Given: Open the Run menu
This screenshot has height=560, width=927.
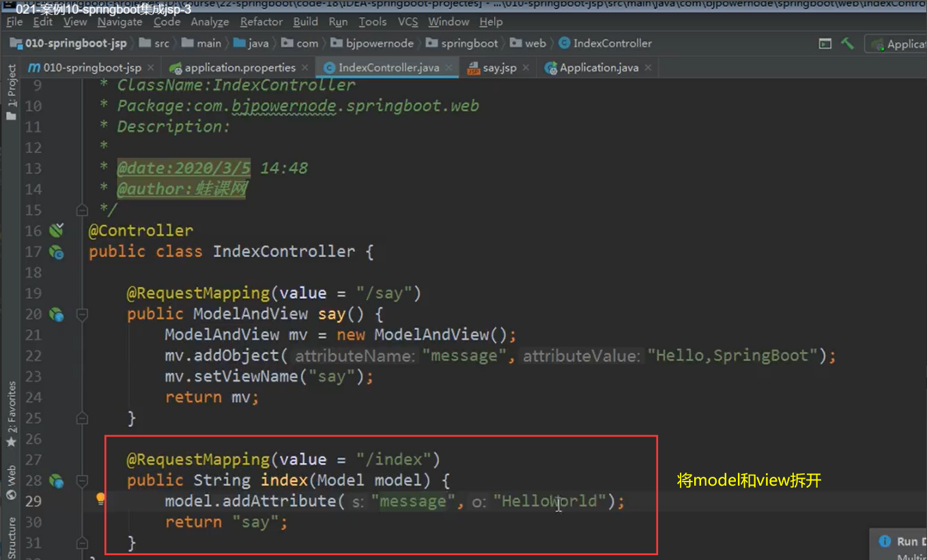Looking at the screenshot, I should pos(338,22).
